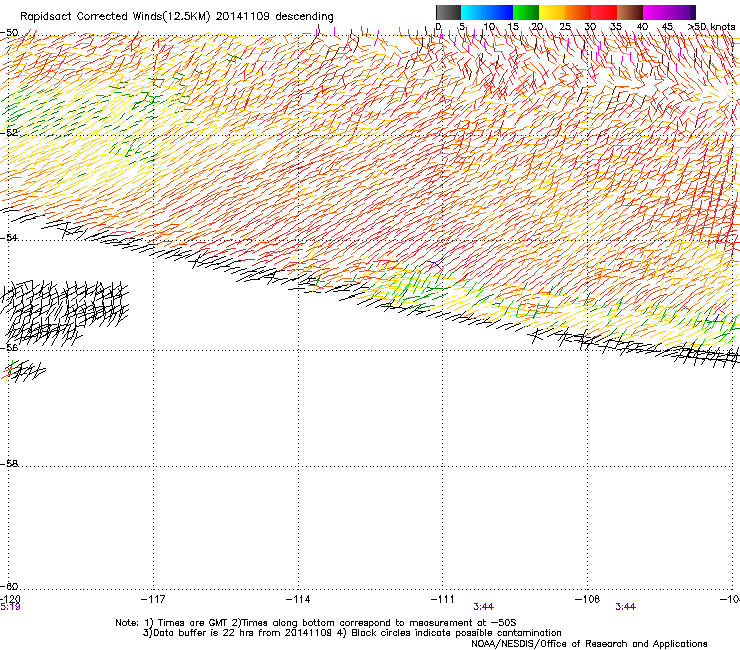Click the '-117' longitude axis label
Screen dimensions: 740x650
[153, 599]
